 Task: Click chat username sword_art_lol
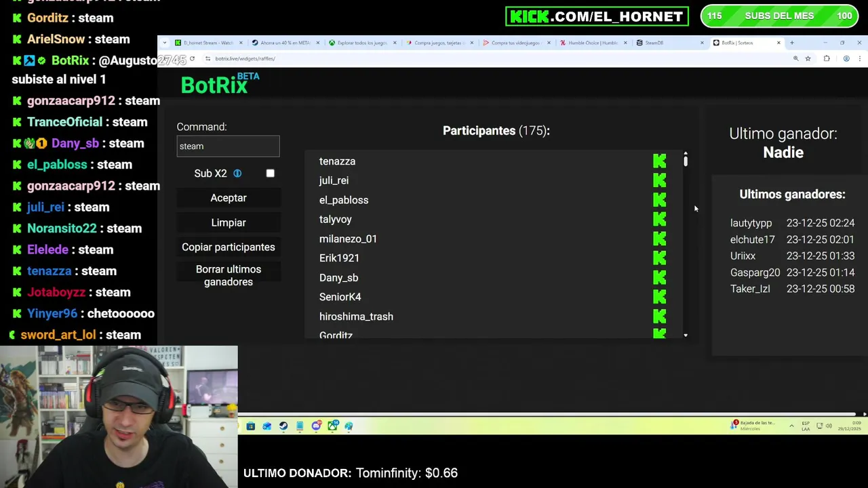tap(58, 335)
